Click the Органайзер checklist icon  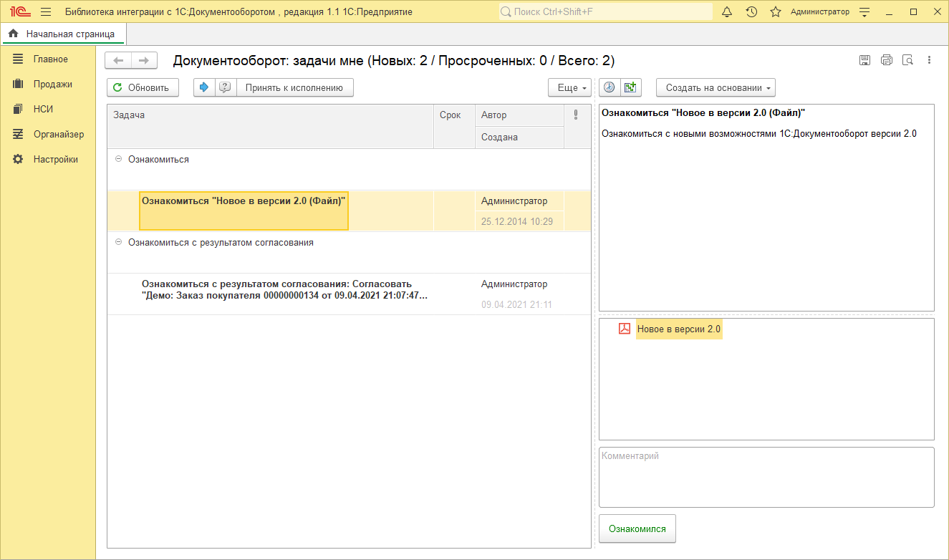18,134
